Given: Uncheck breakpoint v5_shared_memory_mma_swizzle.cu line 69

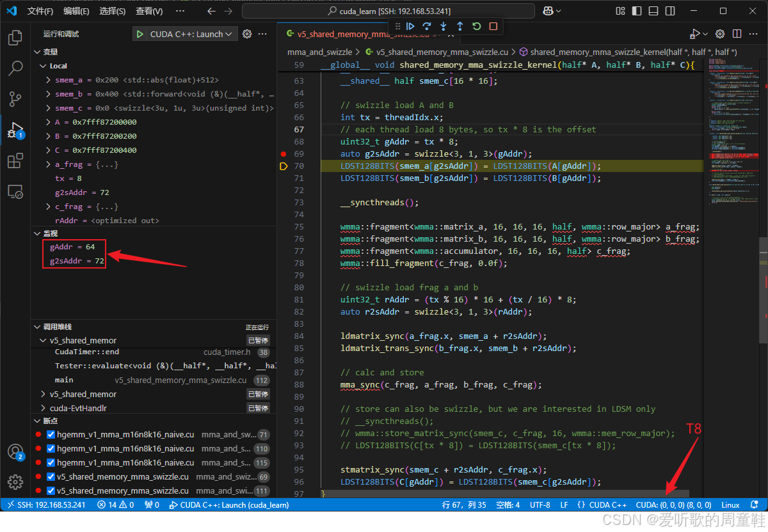Looking at the screenshot, I should (51, 477).
